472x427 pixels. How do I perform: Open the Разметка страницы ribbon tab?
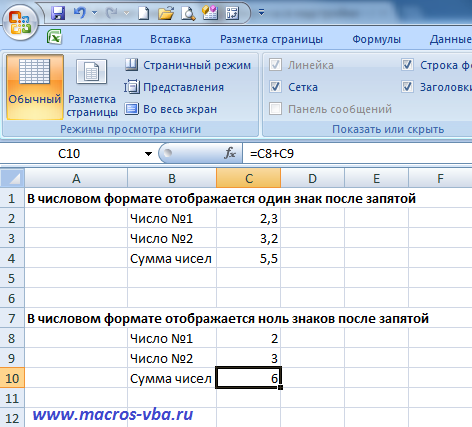pos(271,39)
